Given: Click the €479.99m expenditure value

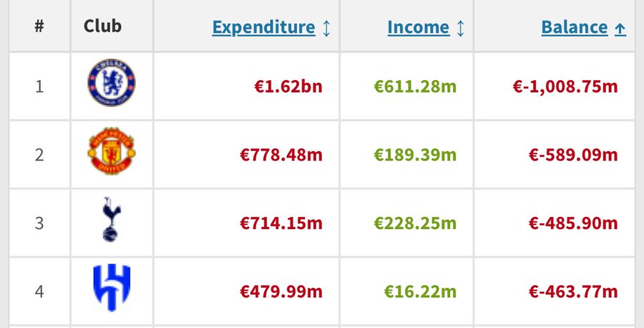Looking at the screenshot, I should [280, 291].
